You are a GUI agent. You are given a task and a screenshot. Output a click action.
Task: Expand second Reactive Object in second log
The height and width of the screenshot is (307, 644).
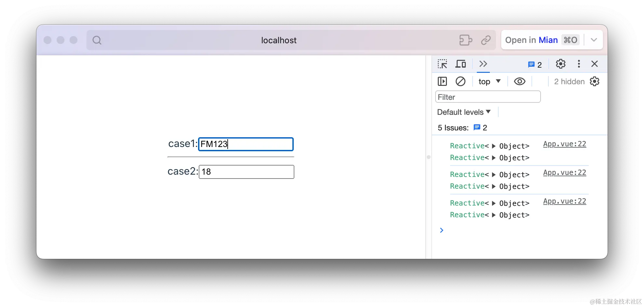pos(494,186)
